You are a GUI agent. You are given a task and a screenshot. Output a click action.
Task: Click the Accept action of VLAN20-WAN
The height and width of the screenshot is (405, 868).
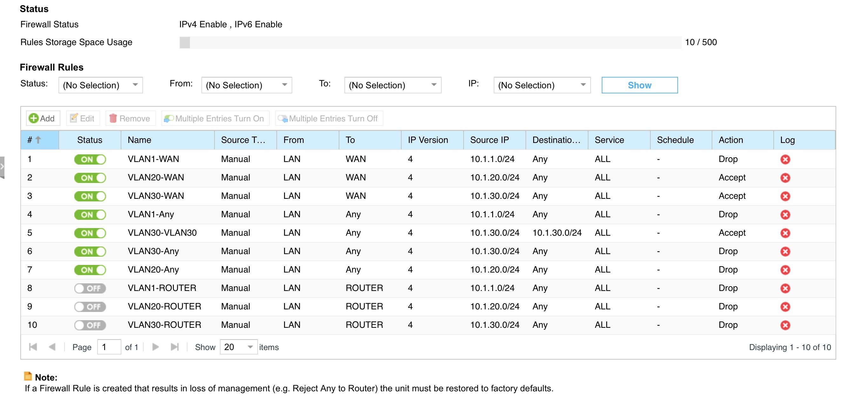point(732,178)
